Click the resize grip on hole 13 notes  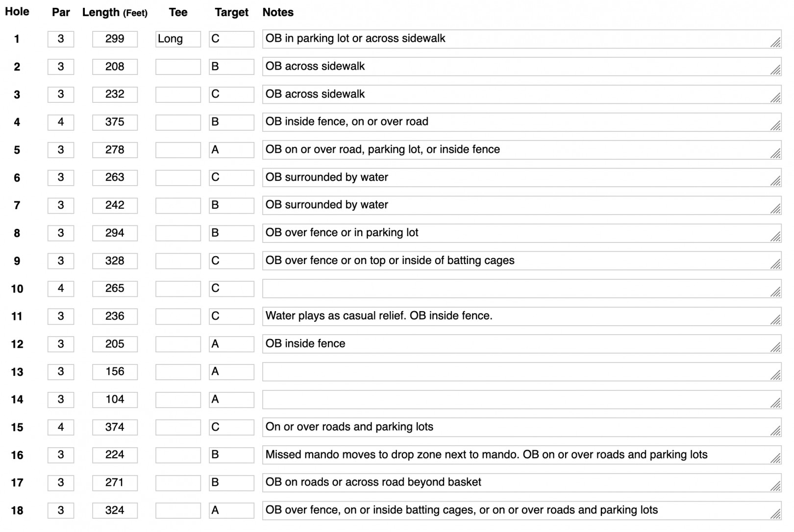(x=775, y=376)
